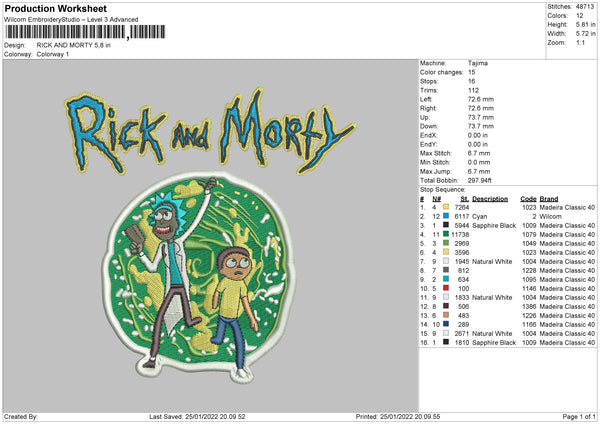Click 'Wilcom EmbroideryStudio – Level 3 Advanced' text
The width and height of the screenshot is (600, 424).
(71, 20)
